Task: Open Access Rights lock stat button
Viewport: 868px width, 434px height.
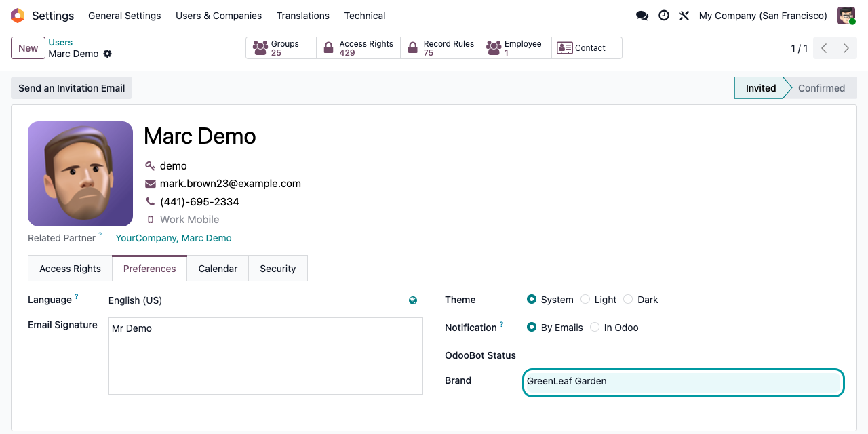Action: [x=358, y=48]
